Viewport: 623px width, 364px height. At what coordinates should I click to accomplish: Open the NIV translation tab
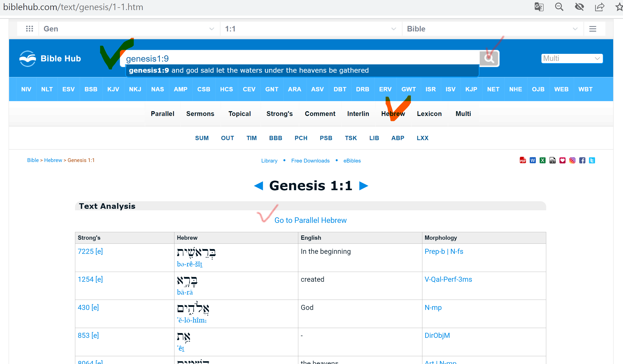pyautogui.click(x=26, y=89)
